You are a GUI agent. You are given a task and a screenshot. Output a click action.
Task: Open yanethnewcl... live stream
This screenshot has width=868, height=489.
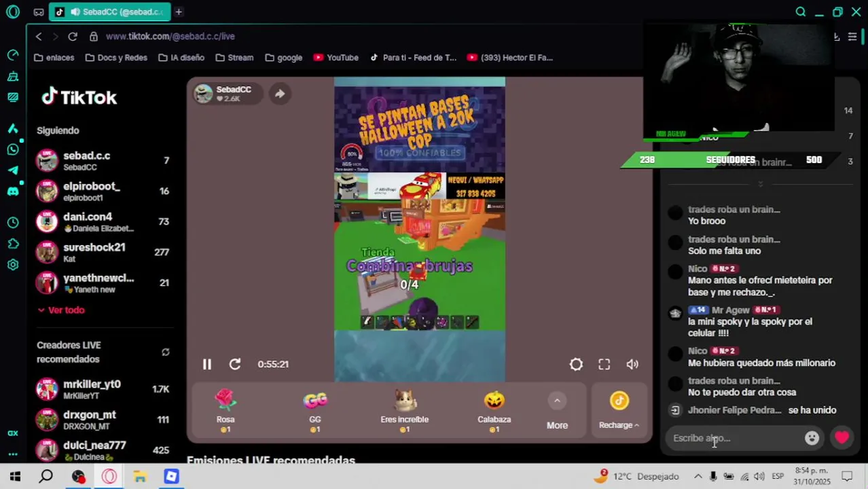pyautogui.click(x=103, y=283)
